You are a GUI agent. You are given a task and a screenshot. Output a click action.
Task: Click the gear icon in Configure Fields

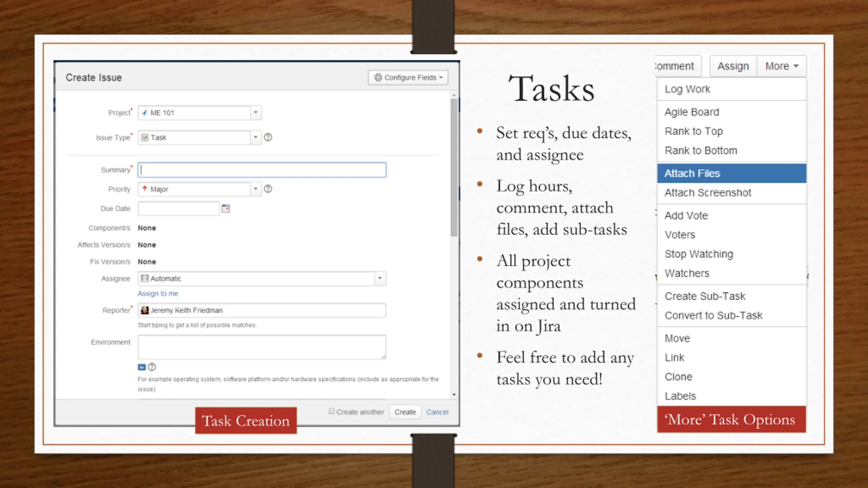pos(378,77)
